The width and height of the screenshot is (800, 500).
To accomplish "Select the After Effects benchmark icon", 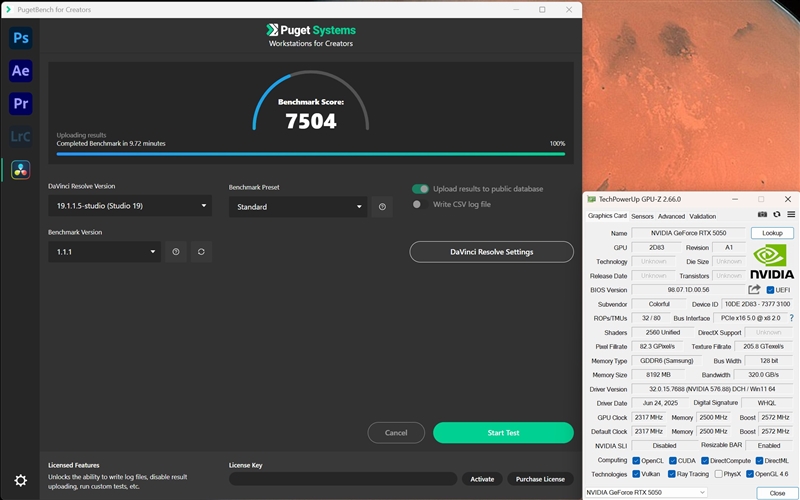I will tap(20, 71).
